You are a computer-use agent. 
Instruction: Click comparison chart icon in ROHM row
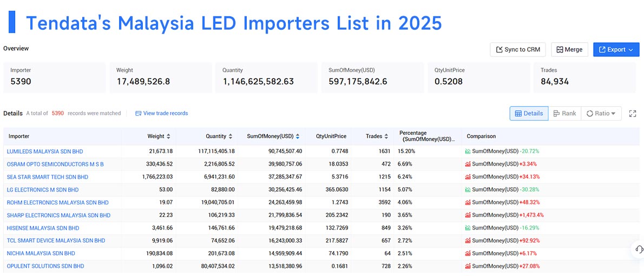coord(468,202)
